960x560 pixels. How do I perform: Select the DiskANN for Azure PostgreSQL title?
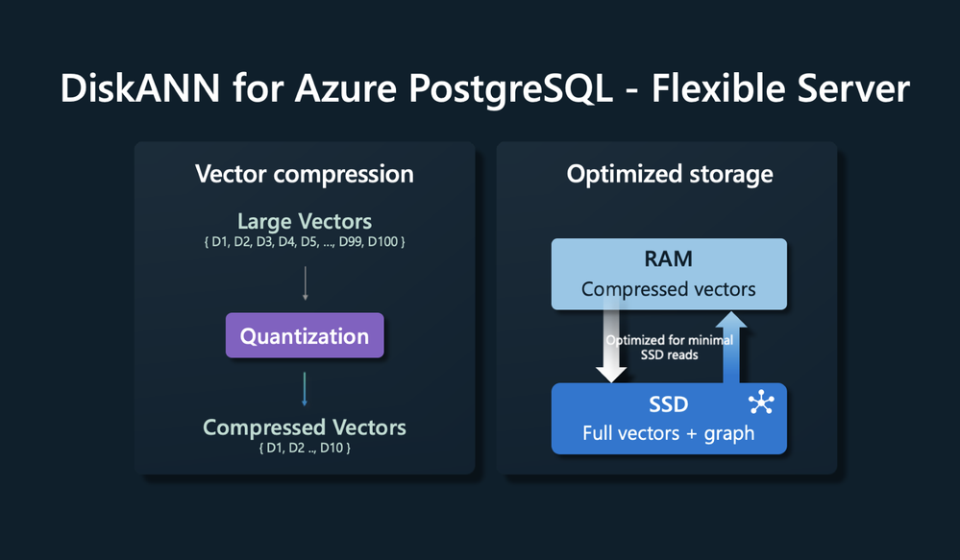[484, 89]
